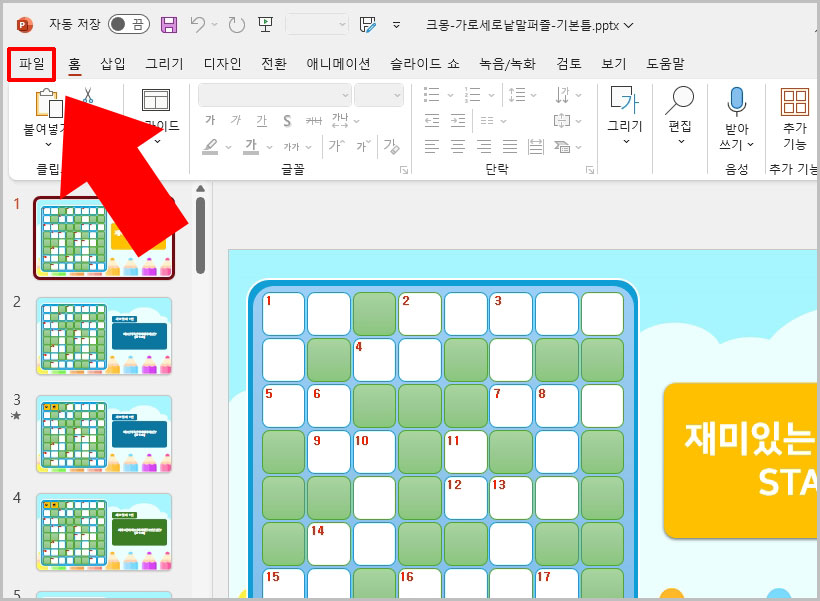Click the Save icon in the title bar

pyautogui.click(x=168, y=25)
